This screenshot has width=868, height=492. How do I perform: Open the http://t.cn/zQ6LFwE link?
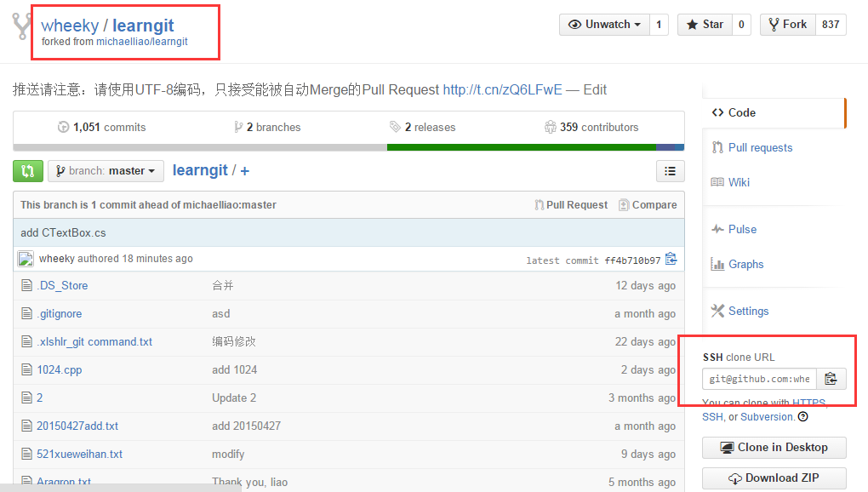point(502,89)
